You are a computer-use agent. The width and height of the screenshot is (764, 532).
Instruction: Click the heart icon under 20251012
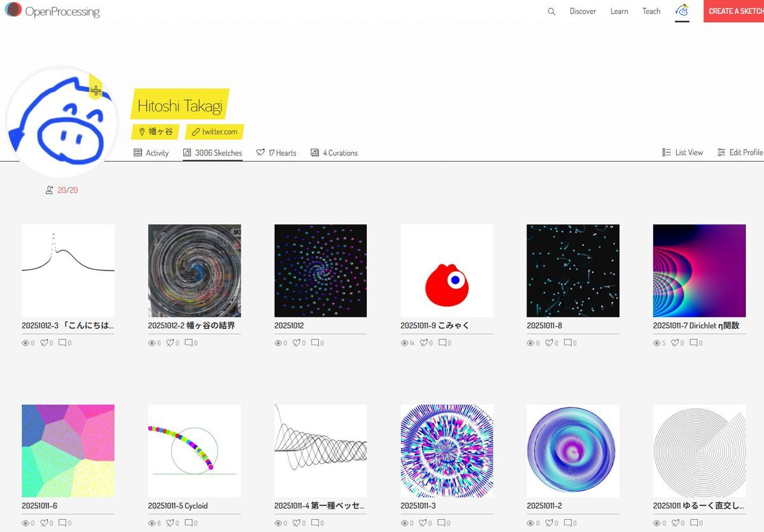(297, 343)
